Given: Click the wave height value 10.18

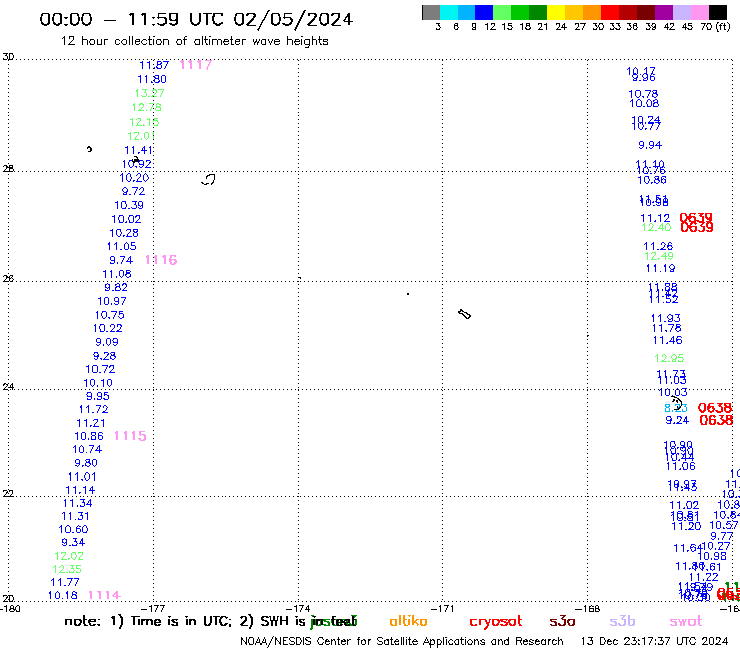Looking at the screenshot, I should [x=63, y=596].
